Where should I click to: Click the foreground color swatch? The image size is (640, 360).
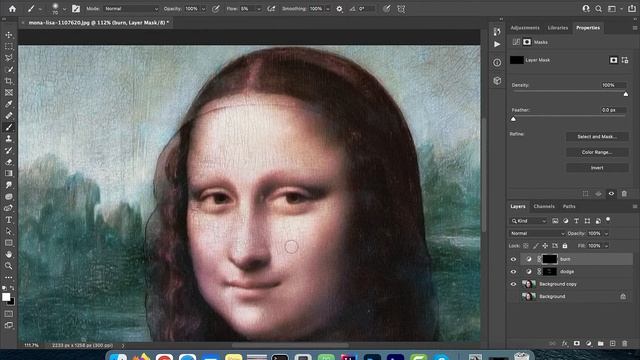[6, 297]
